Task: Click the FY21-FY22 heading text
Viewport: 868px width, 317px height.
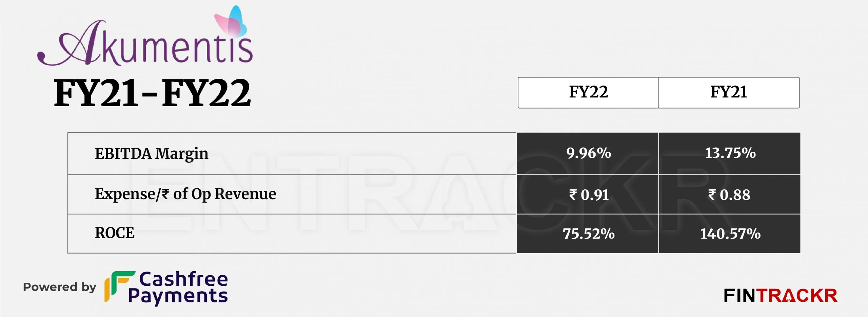Action: point(152,93)
